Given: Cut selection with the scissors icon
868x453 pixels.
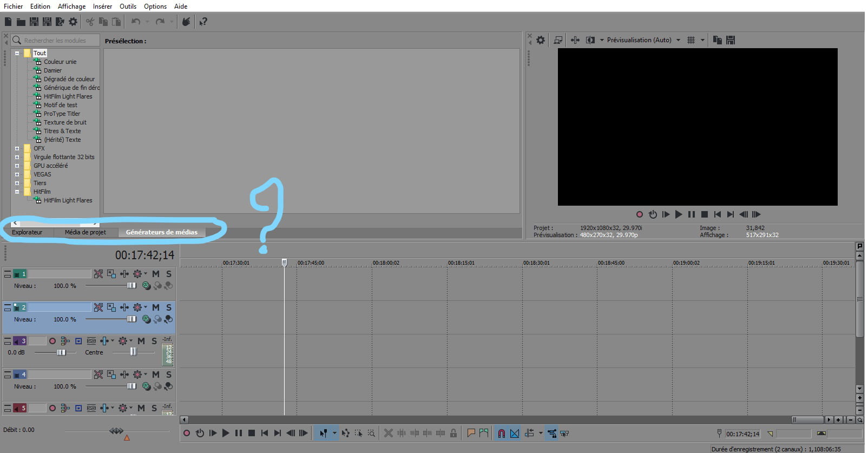Looking at the screenshot, I should [90, 22].
